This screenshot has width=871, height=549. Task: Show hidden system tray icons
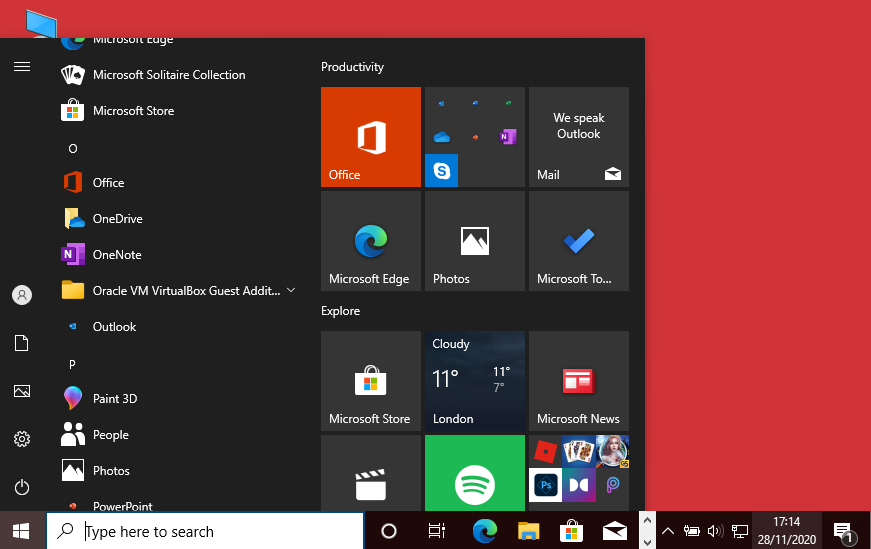[x=668, y=531]
